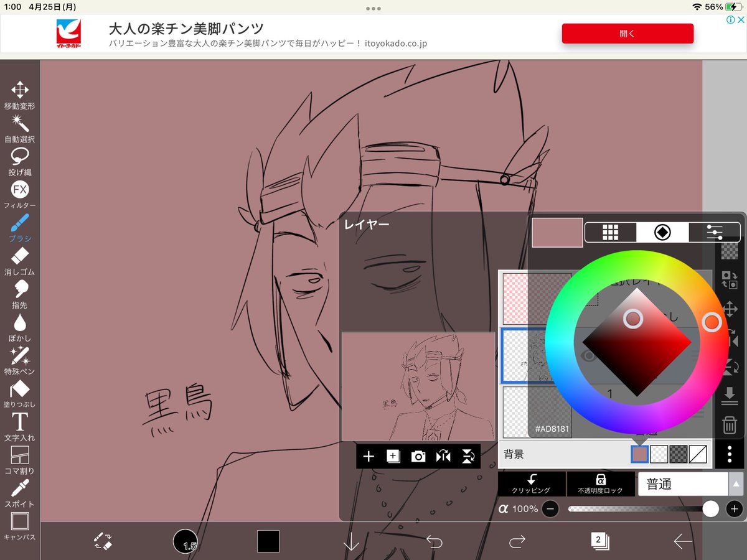
Task: Select the Bucket Fill (塗りつぶし) tool
Action: coord(20,393)
